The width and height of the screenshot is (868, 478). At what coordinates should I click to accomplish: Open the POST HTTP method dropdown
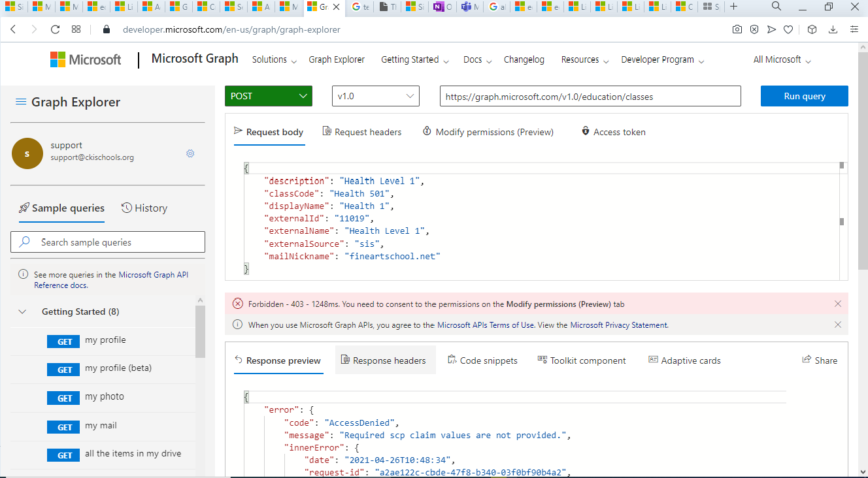[x=269, y=96]
